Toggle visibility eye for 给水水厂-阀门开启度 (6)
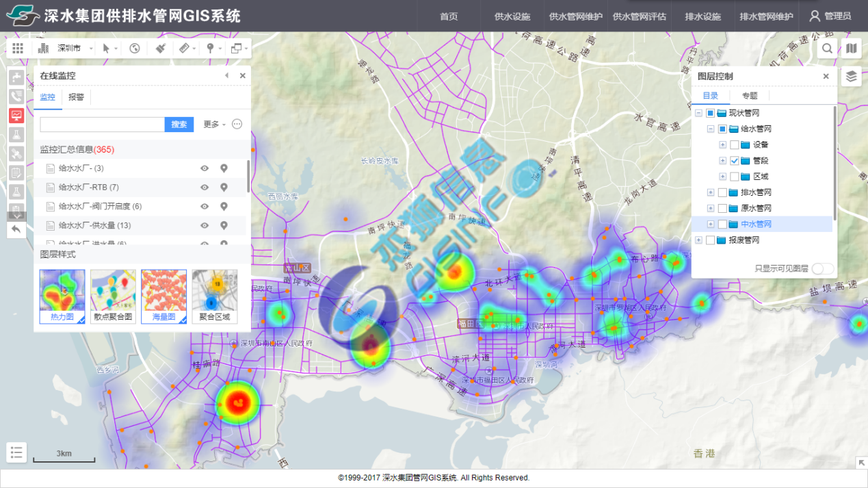868x488 pixels. [205, 207]
